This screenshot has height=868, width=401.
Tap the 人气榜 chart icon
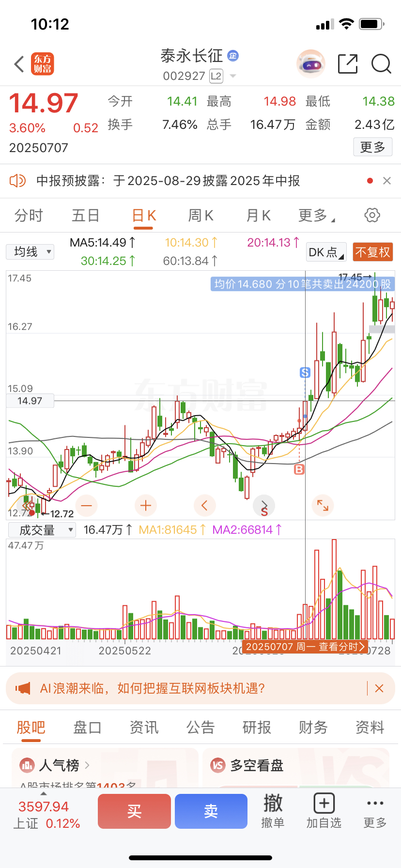click(27, 765)
